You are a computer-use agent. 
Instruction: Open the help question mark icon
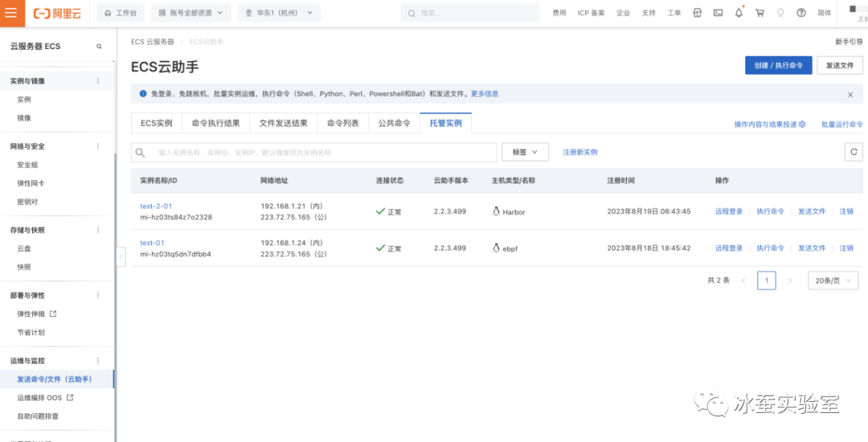pyautogui.click(x=801, y=14)
